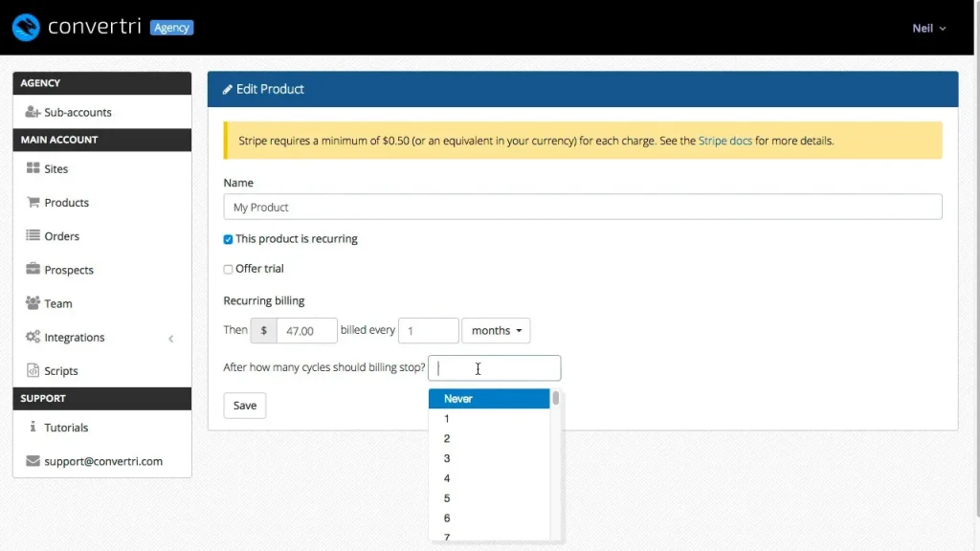
Task: Click the Sub-accounts users icon
Action: [33, 112]
